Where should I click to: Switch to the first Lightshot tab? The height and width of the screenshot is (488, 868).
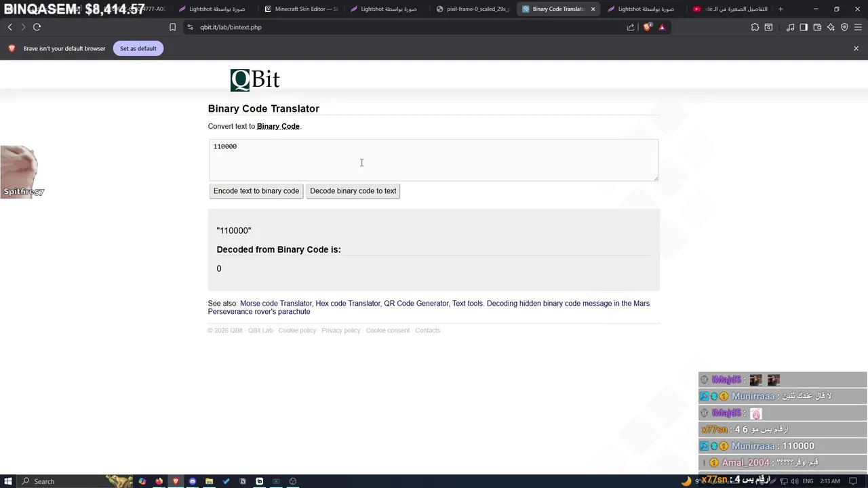(216, 9)
